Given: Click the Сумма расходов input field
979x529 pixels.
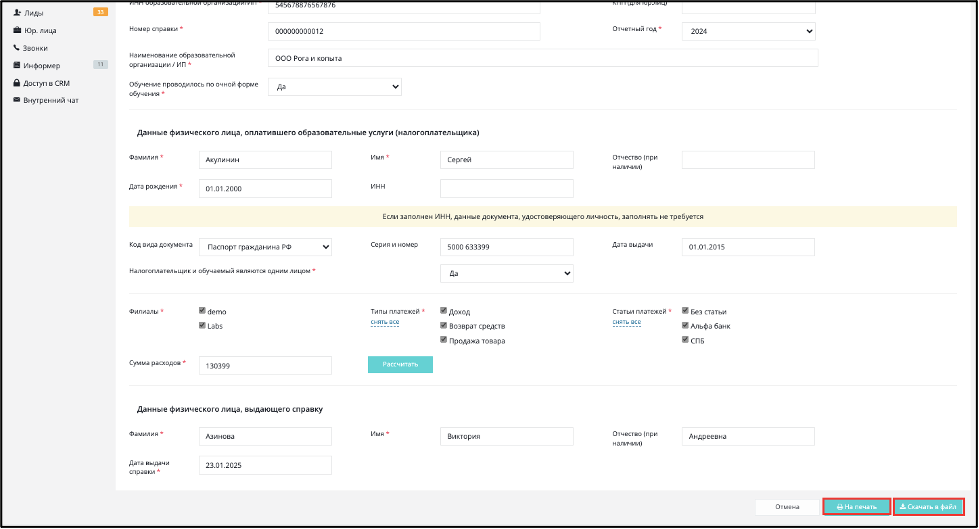Looking at the screenshot, I should [x=265, y=365].
